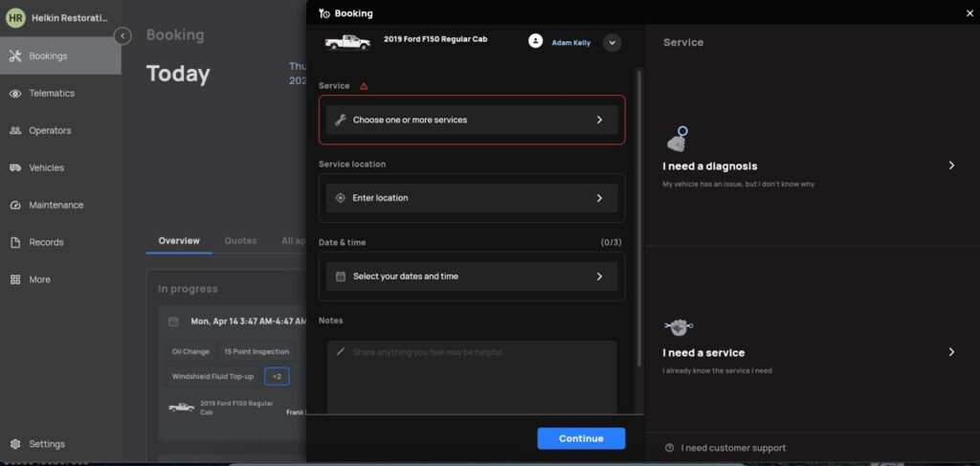
Task: Expand the Adam Kelly dropdown chevron
Action: pyautogui.click(x=612, y=43)
